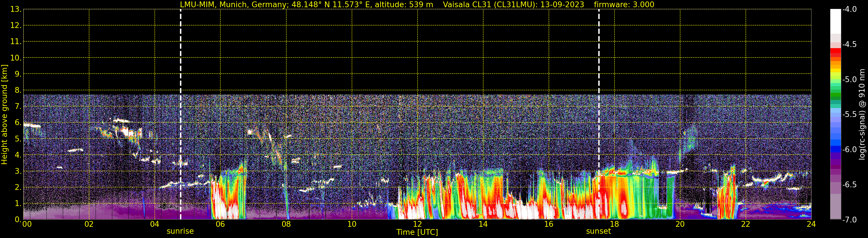Click the time axis tick label '12'
Image resolution: width=868 pixels, height=238 pixels.
417,224
